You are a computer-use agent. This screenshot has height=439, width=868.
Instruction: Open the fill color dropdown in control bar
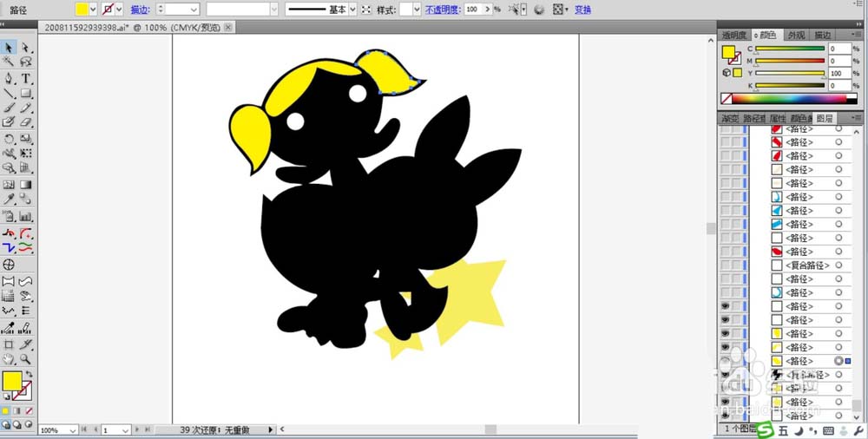[93, 10]
